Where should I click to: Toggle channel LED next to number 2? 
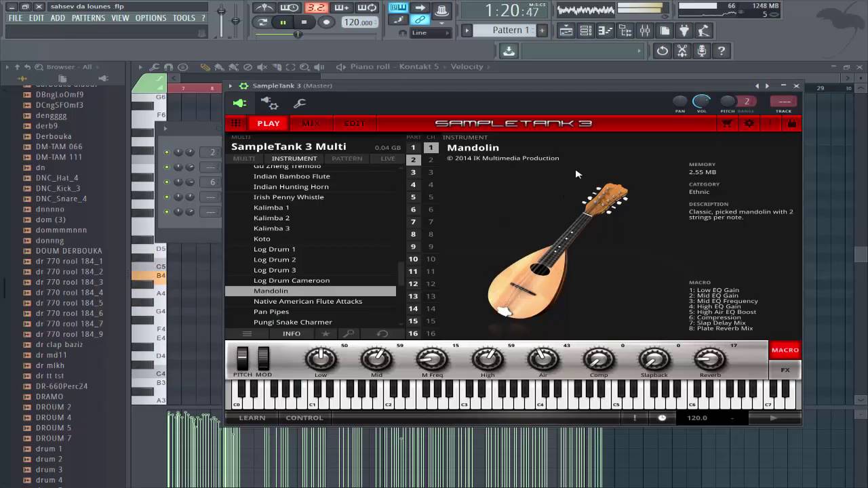[167, 152]
